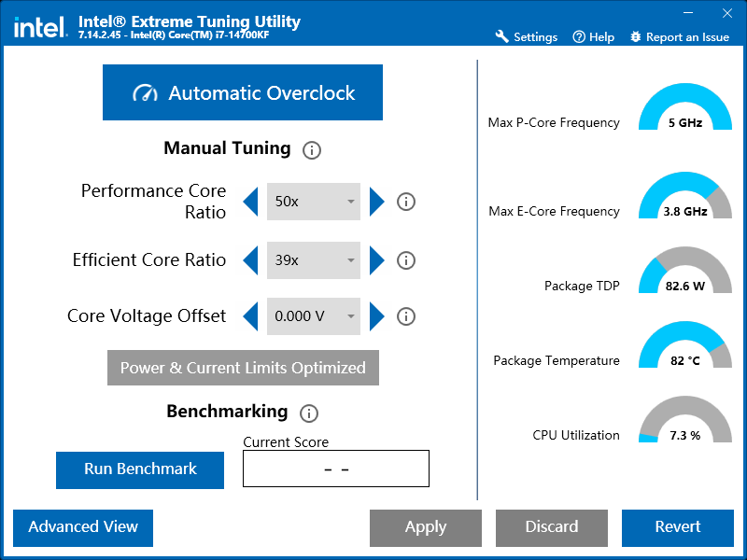Increase Performance Core Ratio with right arrow
Screen dimensions: 747x560
[376, 202]
